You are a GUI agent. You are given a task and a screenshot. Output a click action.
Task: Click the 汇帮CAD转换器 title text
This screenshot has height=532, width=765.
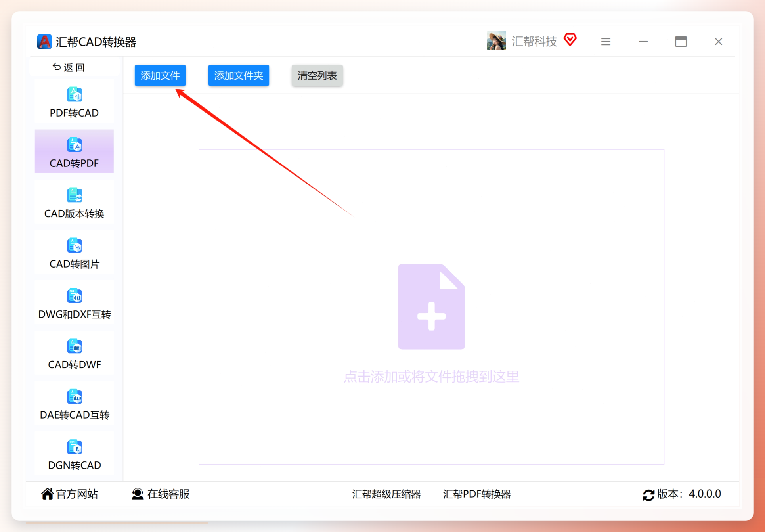(x=96, y=42)
